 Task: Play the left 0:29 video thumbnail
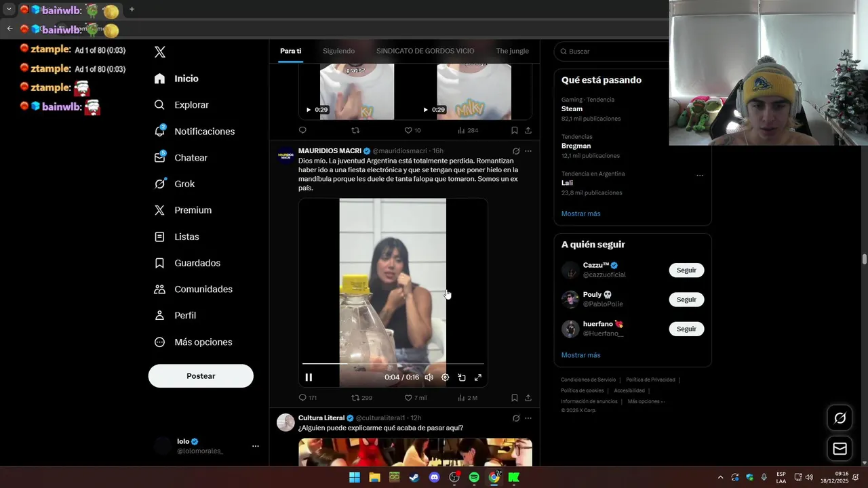click(x=357, y=91)
